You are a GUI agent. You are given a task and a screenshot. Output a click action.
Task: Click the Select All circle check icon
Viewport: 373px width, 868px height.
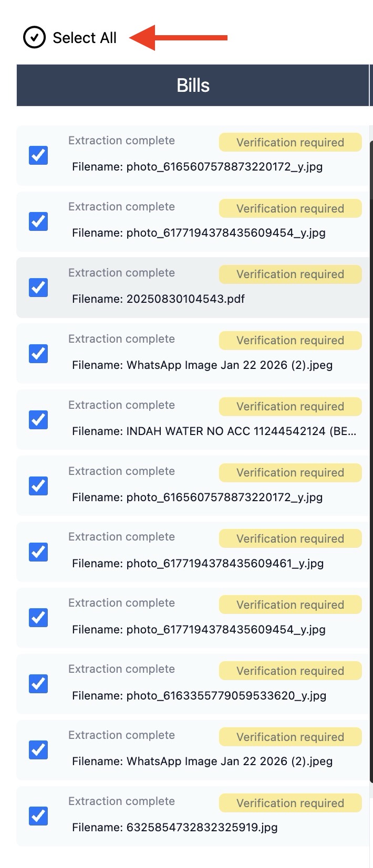35,38
